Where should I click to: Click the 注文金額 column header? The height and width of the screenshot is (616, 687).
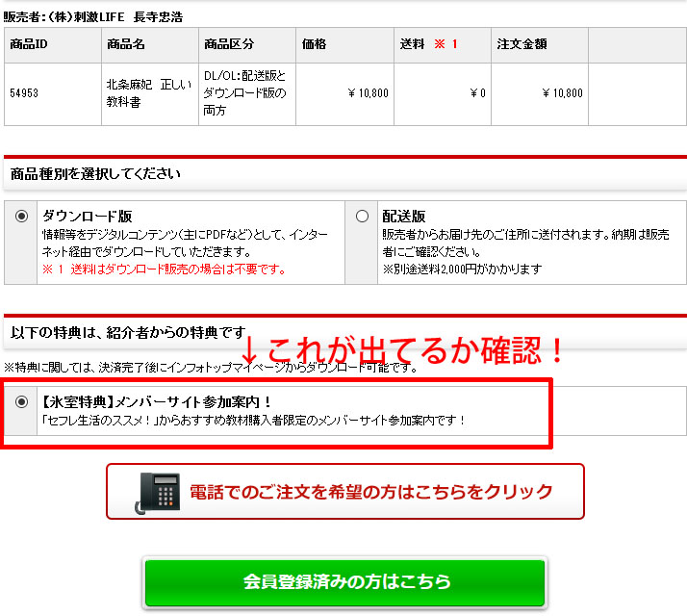(x=522, y=44)
